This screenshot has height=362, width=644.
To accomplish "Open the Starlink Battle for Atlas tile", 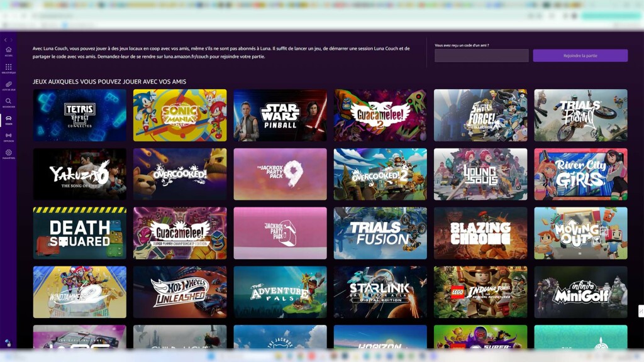I will click(380, 292).
